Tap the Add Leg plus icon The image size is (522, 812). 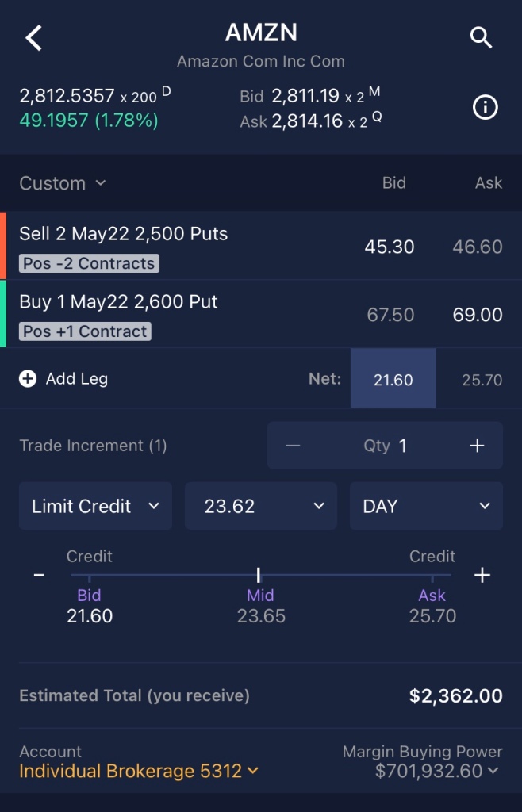(x=28, y=379)
